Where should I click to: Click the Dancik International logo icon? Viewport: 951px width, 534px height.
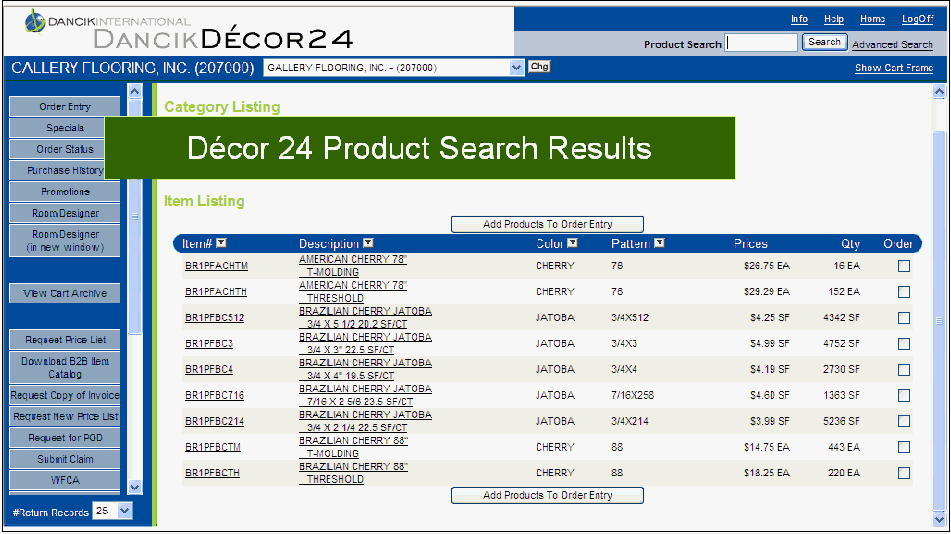click(x=35, y=20)
